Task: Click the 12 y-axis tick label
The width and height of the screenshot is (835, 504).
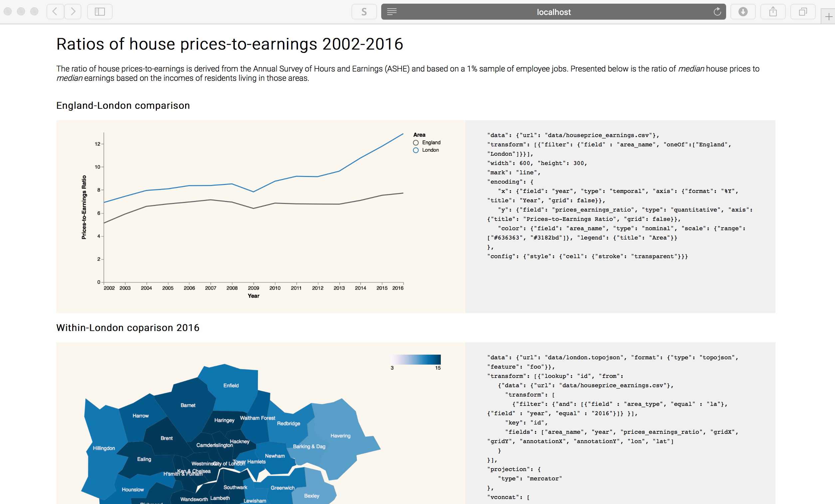Action: click(97, 144)
